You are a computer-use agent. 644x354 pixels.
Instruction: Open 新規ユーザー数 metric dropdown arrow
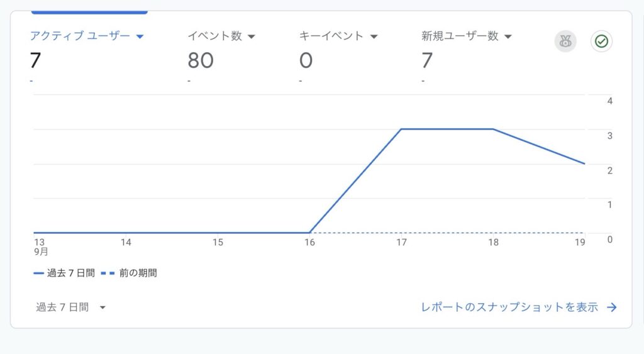[x=508, y=36]
